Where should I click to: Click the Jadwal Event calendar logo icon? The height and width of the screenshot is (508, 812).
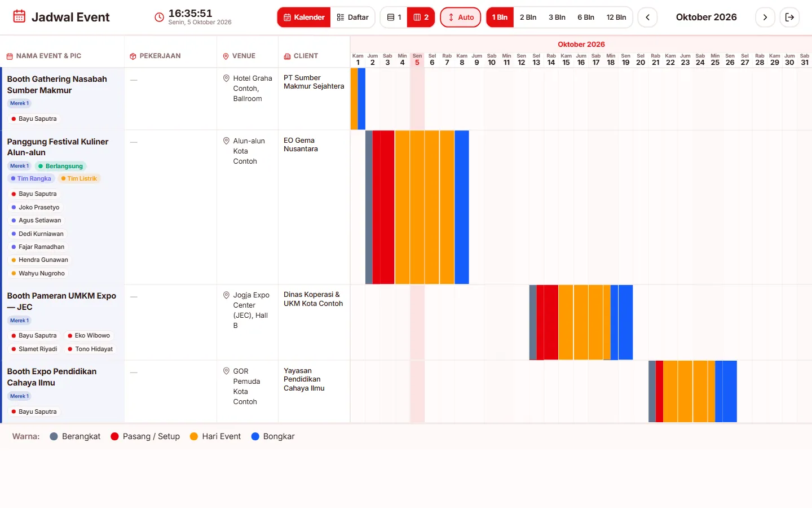tap(19, 16)
